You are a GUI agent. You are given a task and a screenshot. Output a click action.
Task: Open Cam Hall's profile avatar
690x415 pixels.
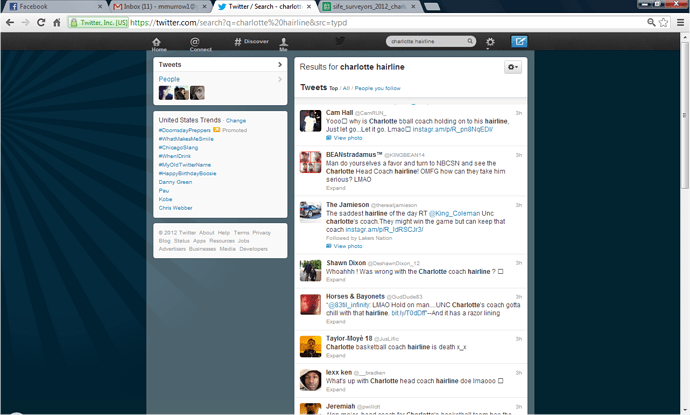[x=310, y=121]
